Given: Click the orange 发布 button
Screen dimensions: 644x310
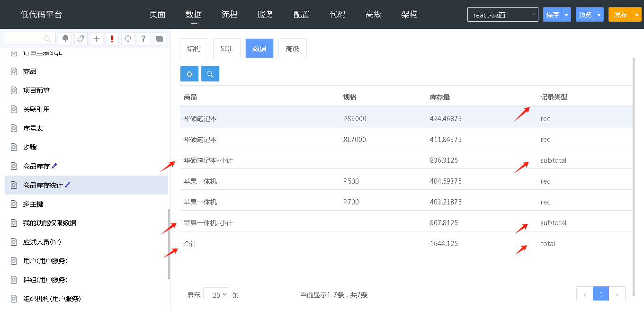Looking at the screenshot, I should pyautogui.click(x=620, y=15).
